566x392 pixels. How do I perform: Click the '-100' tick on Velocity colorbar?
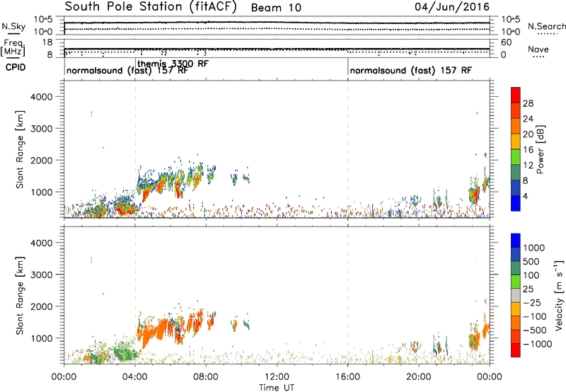coord(535,316)
